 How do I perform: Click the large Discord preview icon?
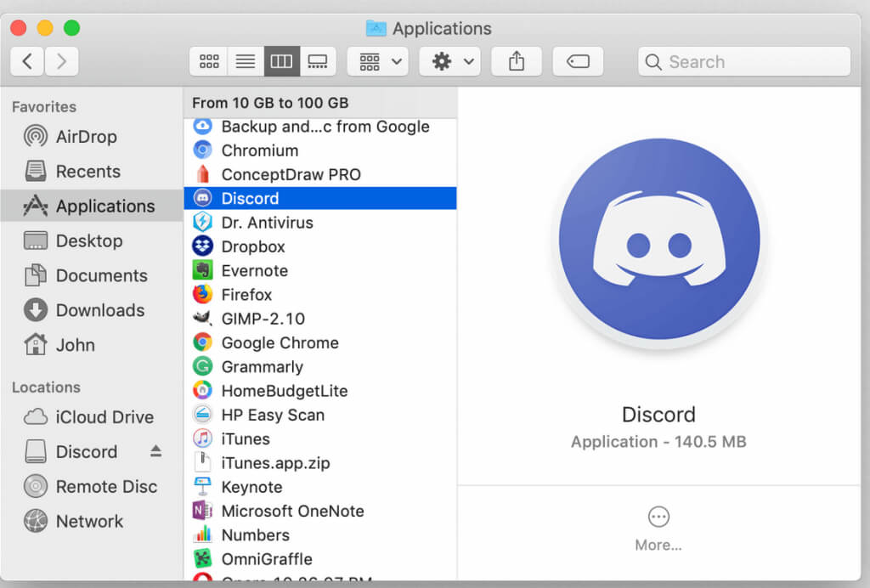[658, 242]
